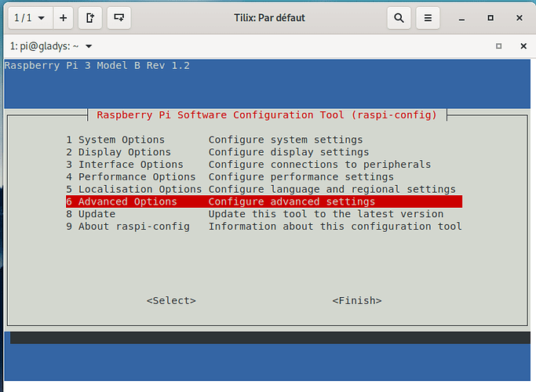Screen dimensions: 536x392
Task: Click 'Raspberry Pi 3 Model B Rev 1.2' text
Action: click(x=97, y=66)
